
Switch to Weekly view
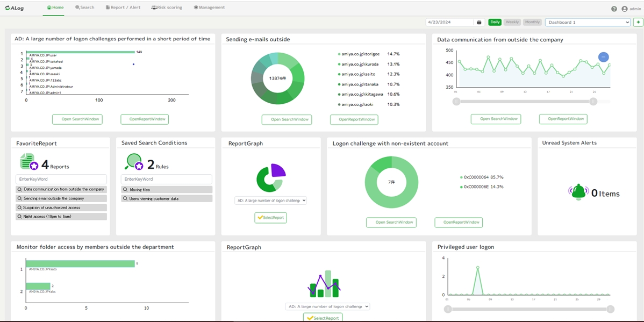point(512,23)
